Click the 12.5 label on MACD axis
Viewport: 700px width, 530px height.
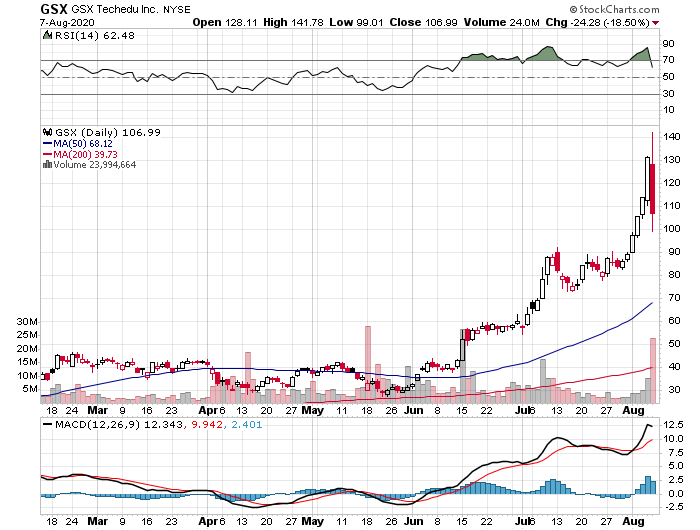(674, 424)
